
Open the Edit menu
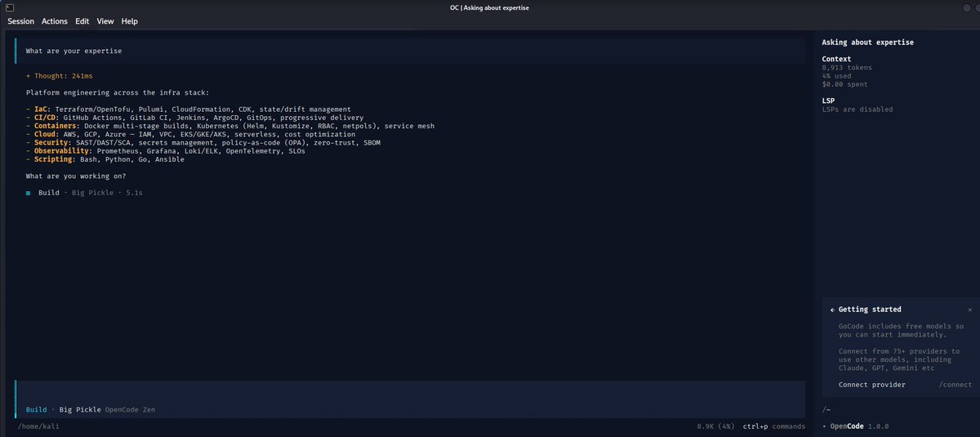pos(82,21)
